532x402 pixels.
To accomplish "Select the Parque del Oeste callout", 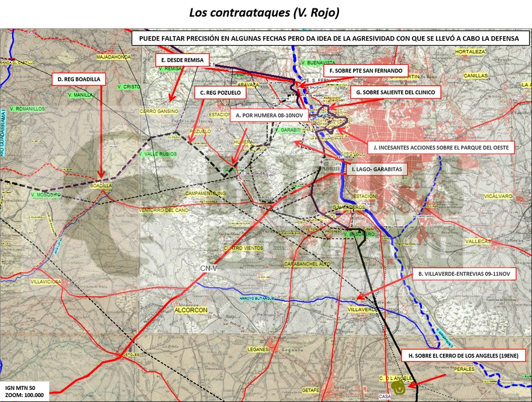I will coord(441,148).
